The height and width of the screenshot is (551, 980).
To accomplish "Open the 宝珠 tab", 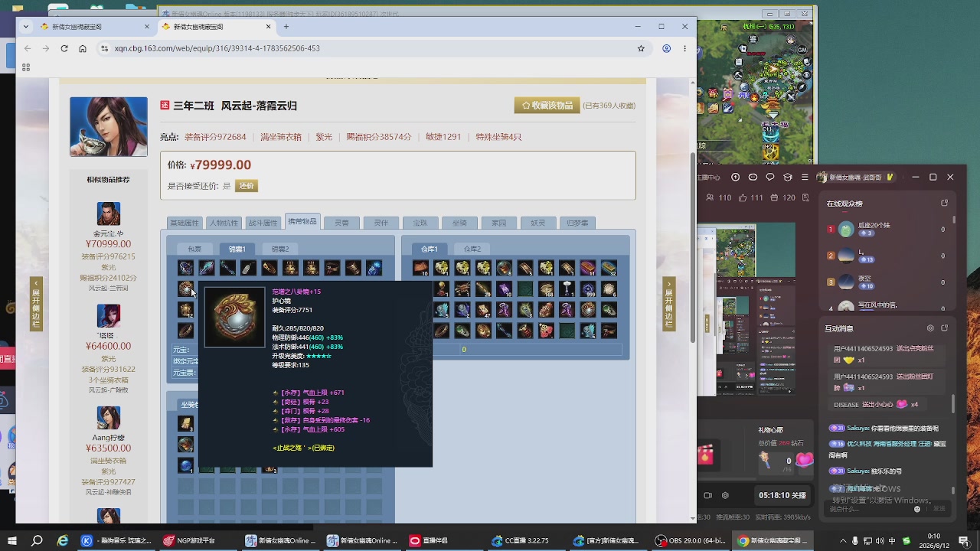I will 420,223.
